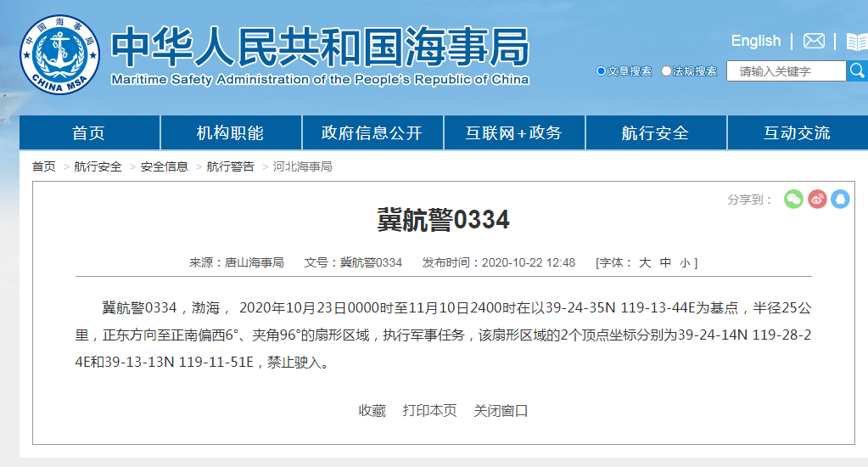Click 航行警告 in the breadcrumb
This screenshot has height=467, width=868.
click(x=230, y=166)
